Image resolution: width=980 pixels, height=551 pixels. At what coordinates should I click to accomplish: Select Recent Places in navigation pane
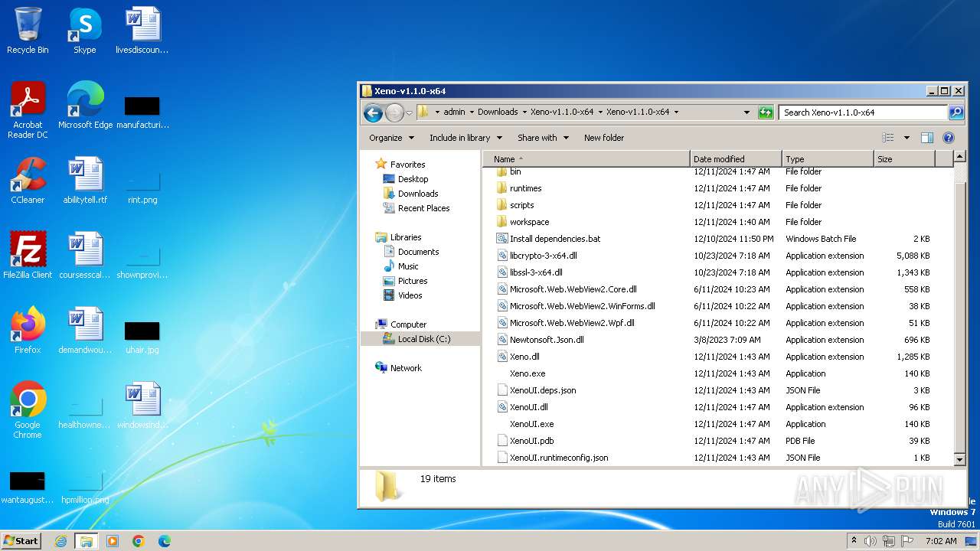tap(423, 208)
